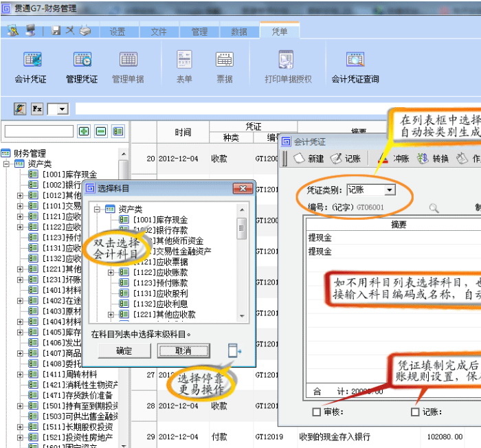Switch to the 凭单 tab
481x448 pixels.
coord(280,31)
